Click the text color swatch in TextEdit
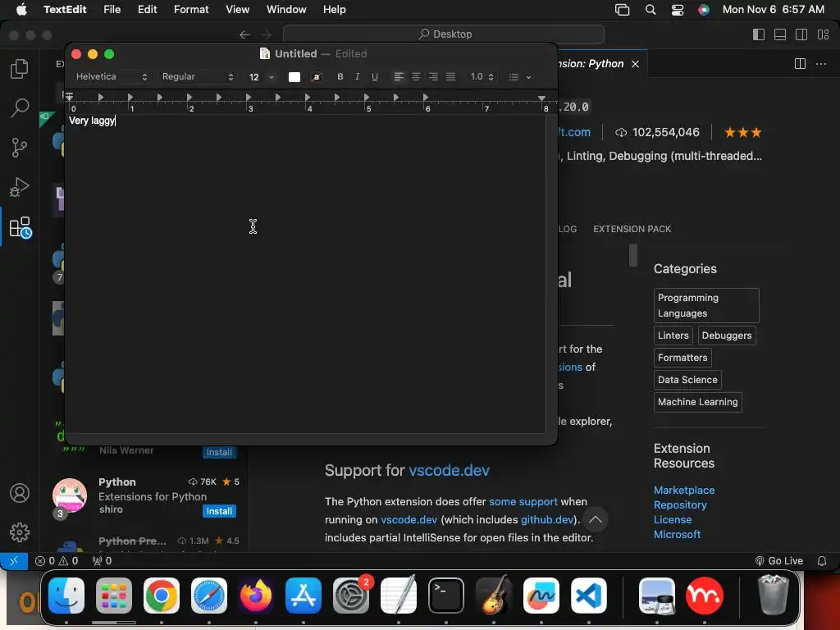 tap(294, 76)
